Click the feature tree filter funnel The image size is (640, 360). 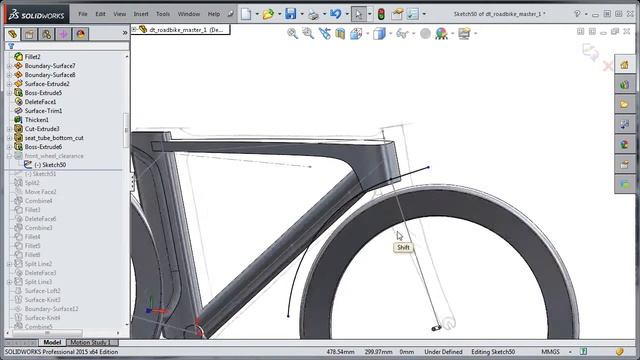[11, 46]
